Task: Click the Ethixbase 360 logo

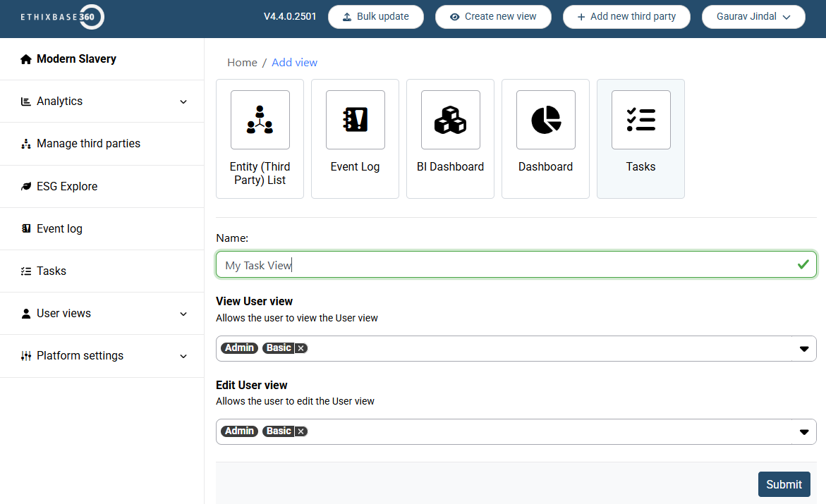Action: point(63,17)
